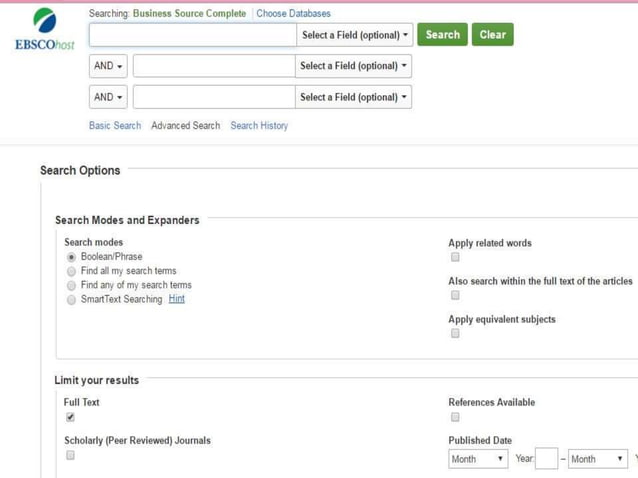Select the Find all my search terms option
Viewport: 638px width, 478px height.
coord(71,271)
